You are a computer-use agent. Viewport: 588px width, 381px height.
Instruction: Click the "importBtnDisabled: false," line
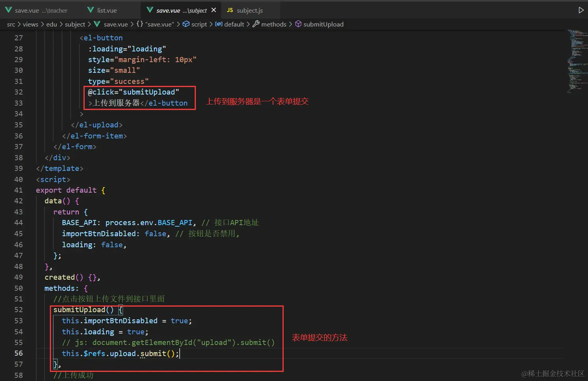[x=116, y=234]
